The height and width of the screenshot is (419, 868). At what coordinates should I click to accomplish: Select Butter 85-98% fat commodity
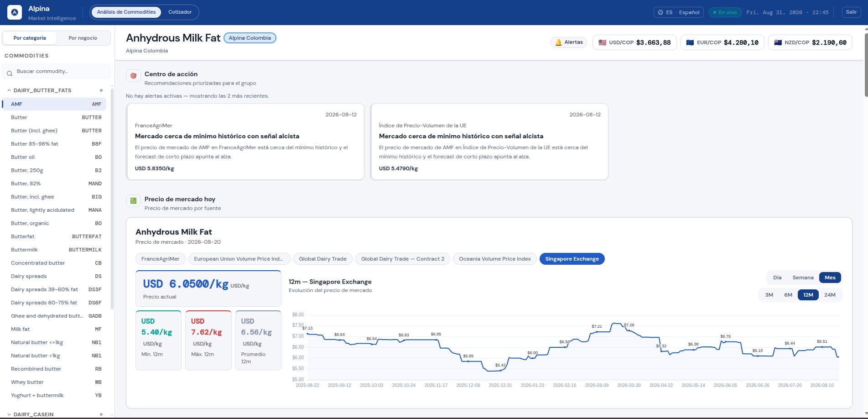pos(54,144)
